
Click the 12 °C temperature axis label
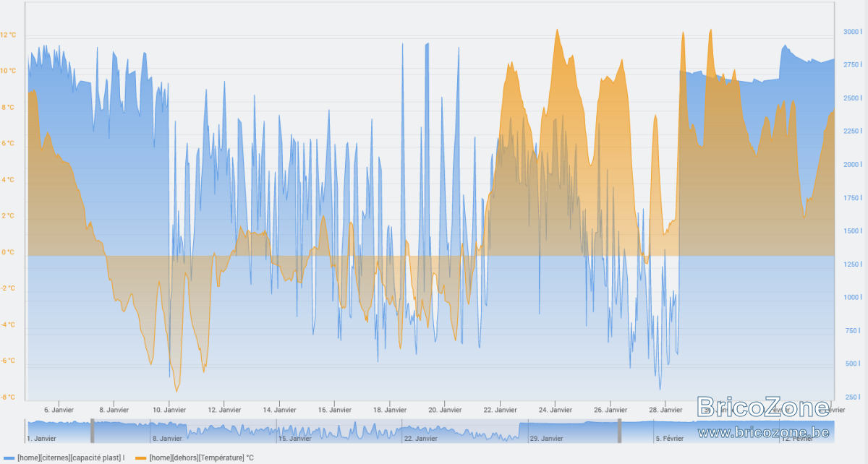[x=8, y=35]
